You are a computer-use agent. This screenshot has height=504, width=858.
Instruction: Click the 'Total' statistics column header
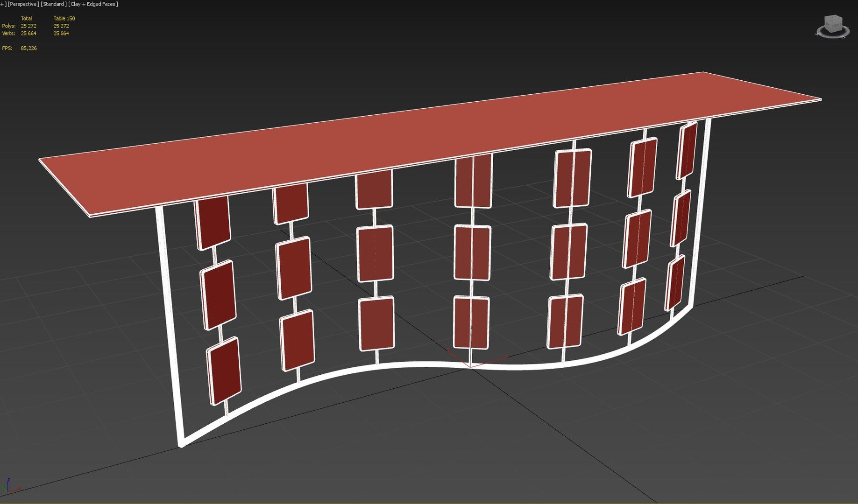point(26,19)
